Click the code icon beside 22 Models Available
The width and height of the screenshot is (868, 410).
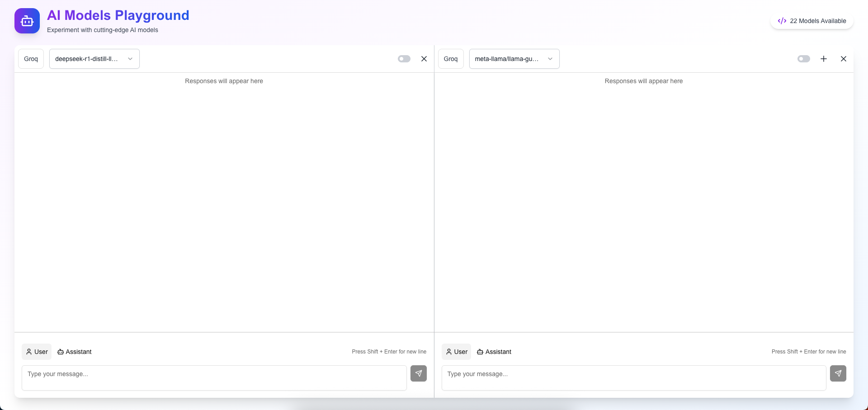pos(782,21)
